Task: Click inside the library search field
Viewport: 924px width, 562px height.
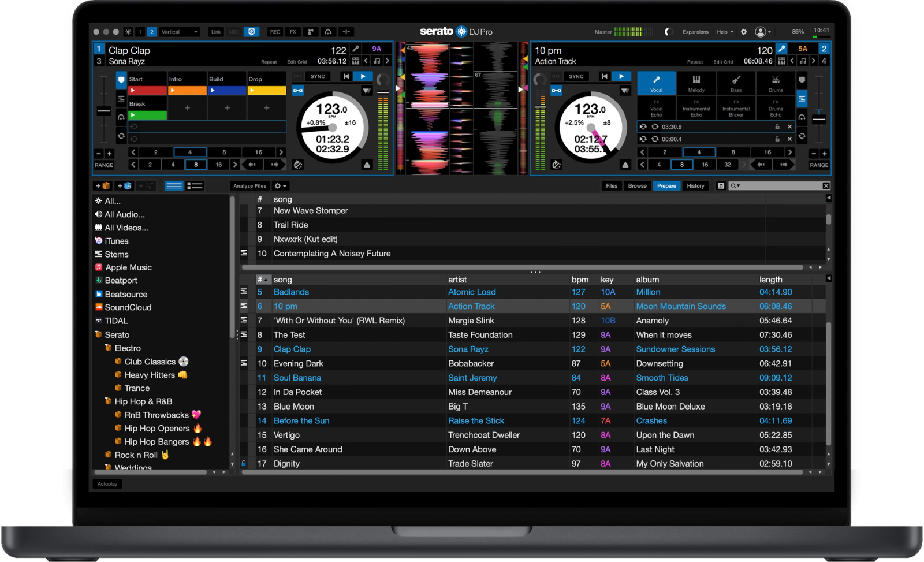Action: 780,186
